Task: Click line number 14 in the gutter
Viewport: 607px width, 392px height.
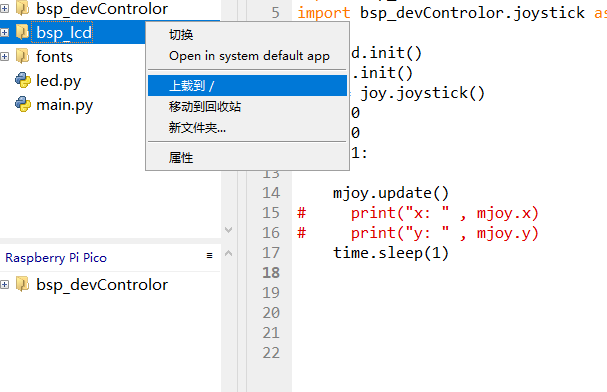Action: coord(271,193)
